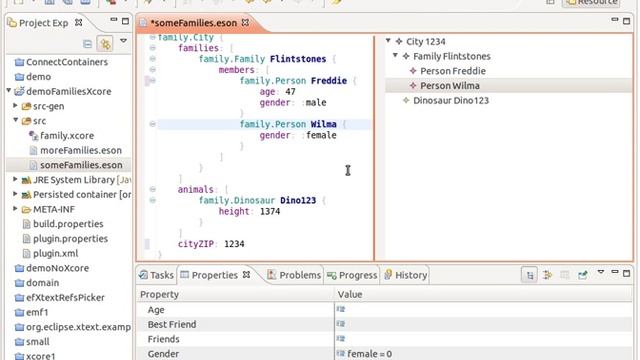Close the someFamilies.eson editor tab

pos(245,22)
